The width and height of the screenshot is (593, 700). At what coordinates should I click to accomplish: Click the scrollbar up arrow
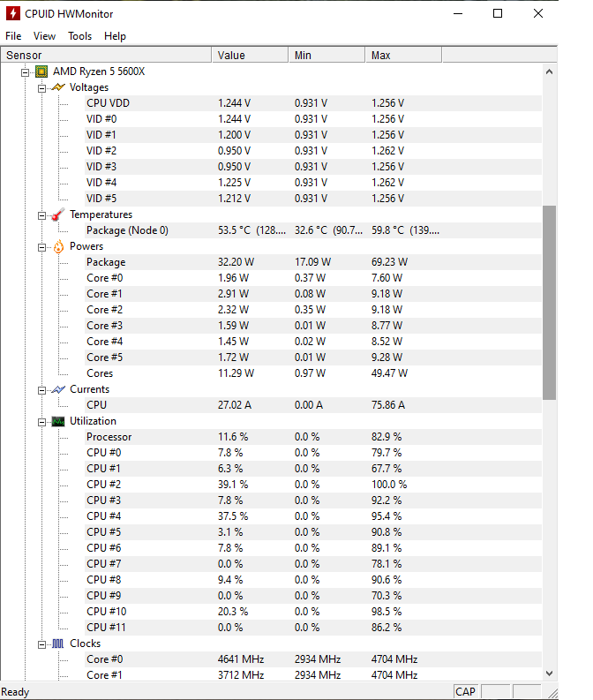tap(549, 72)
